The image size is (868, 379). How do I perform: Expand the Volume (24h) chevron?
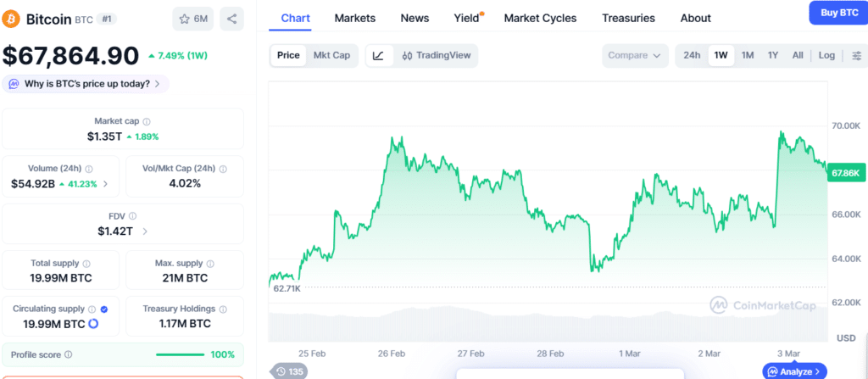point(104,183)
